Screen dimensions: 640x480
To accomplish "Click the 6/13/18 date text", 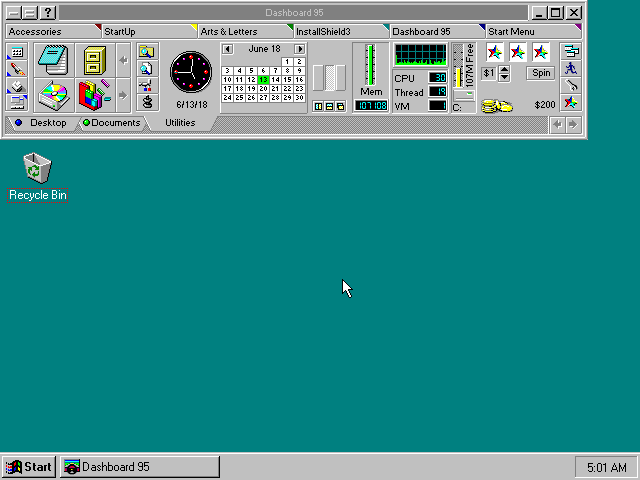I will [x=191, y=105].
